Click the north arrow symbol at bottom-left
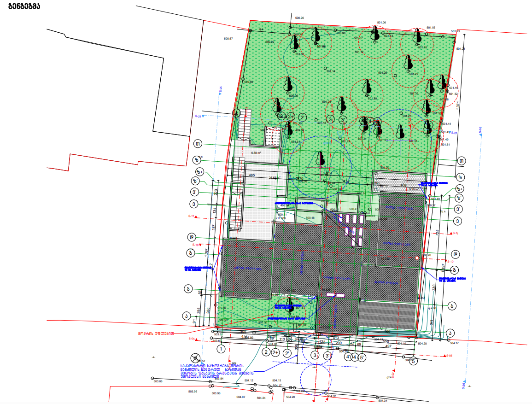 tap(195, 358)
